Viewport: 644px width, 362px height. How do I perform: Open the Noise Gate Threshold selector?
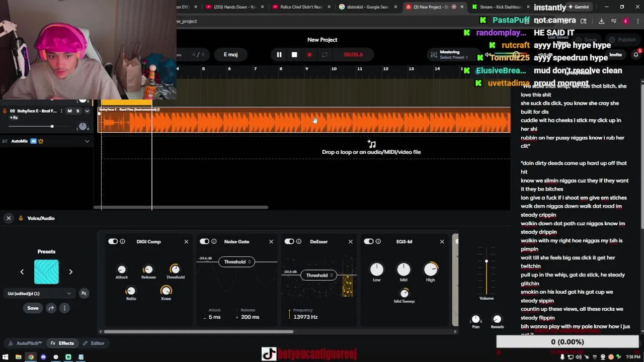pyautogui.click(x=236, y=262)
